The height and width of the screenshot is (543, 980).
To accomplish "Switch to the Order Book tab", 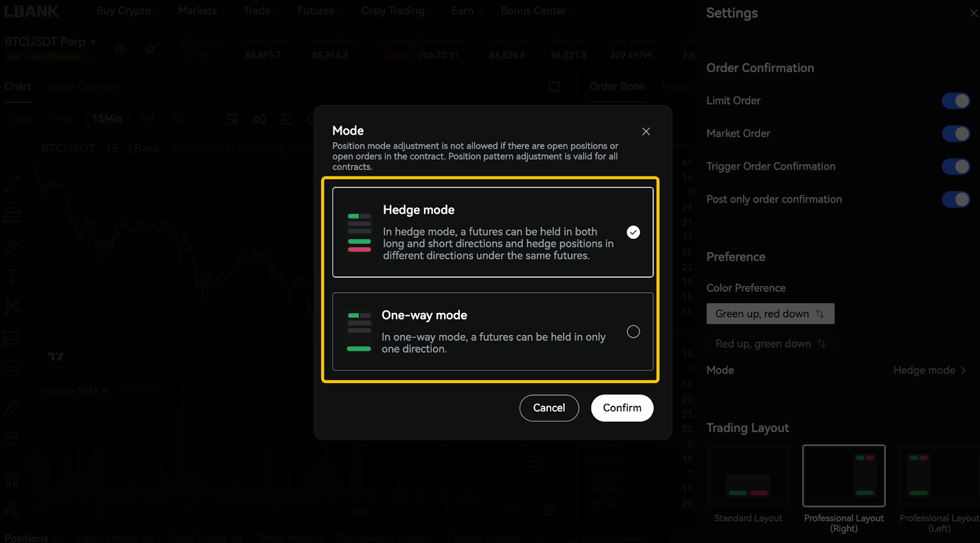I will 617,86.
